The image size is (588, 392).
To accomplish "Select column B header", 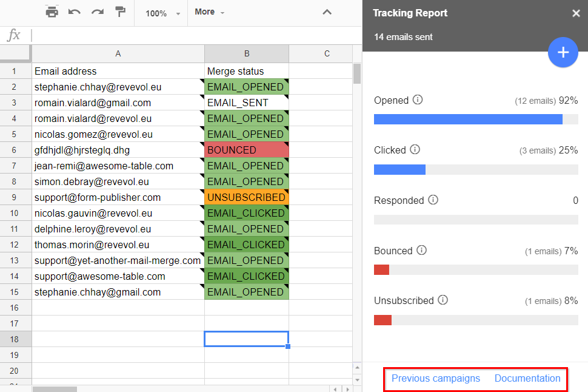I will tap(247, 53).
